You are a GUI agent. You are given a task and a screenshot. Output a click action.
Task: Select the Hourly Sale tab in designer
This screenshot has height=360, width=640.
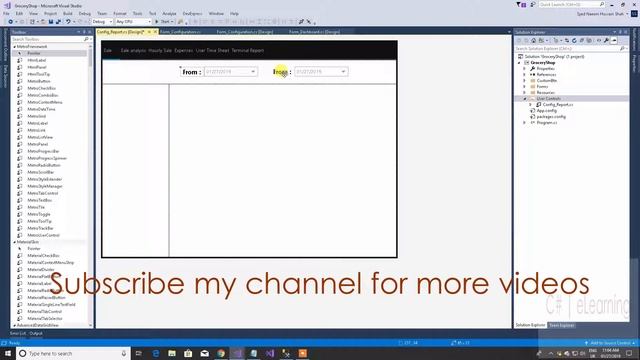[x=160, y=51]
